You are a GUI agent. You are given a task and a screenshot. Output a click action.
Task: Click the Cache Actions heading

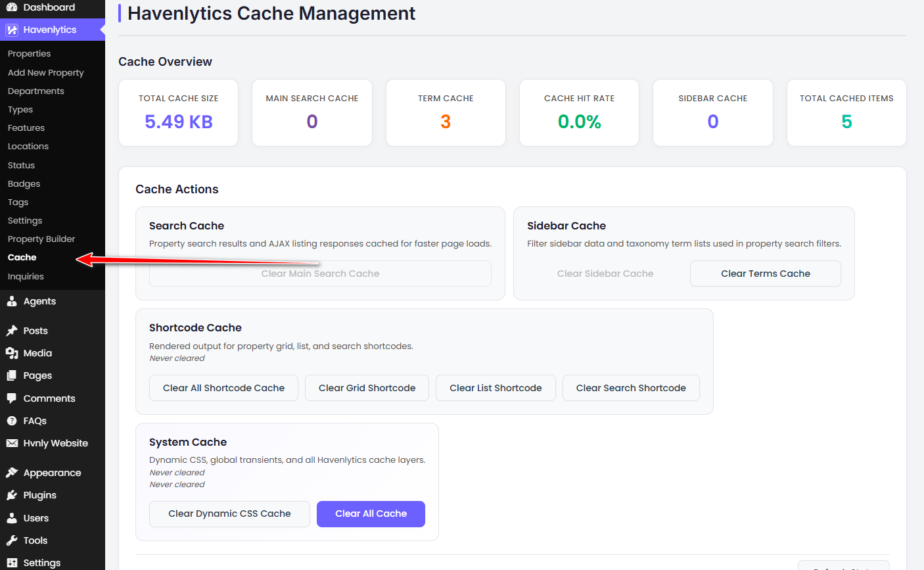(177, 189)
